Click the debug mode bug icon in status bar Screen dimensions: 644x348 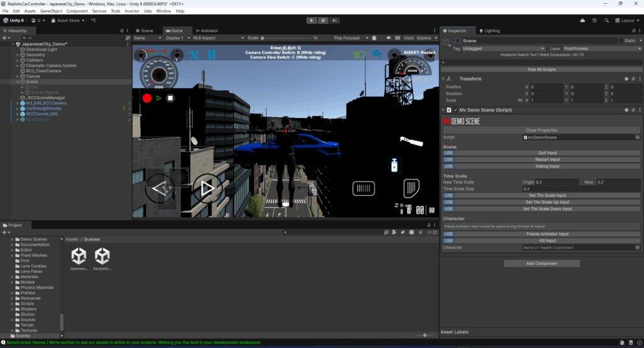[622, 343]
